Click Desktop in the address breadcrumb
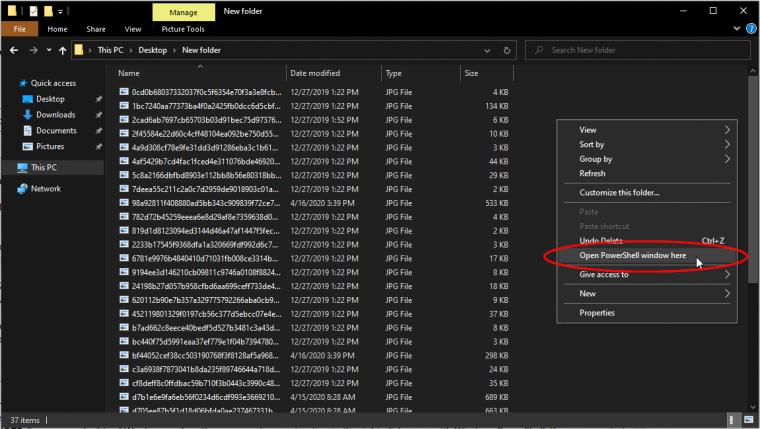Screen dimensions: 760x429 coord(152,50)
